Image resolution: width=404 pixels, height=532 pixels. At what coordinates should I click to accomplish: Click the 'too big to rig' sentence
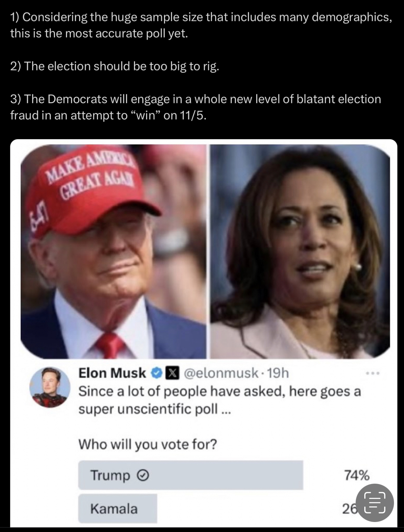coord(115,66)
